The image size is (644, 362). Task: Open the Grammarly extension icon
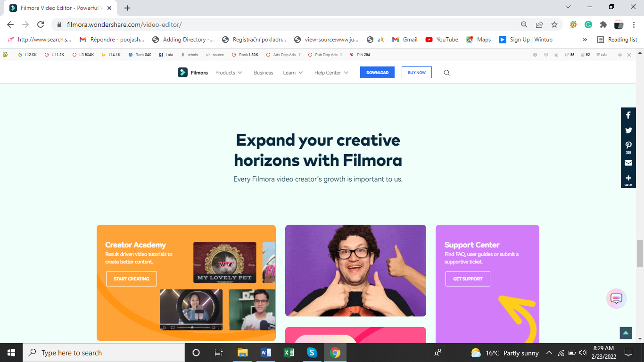point(588,25)
